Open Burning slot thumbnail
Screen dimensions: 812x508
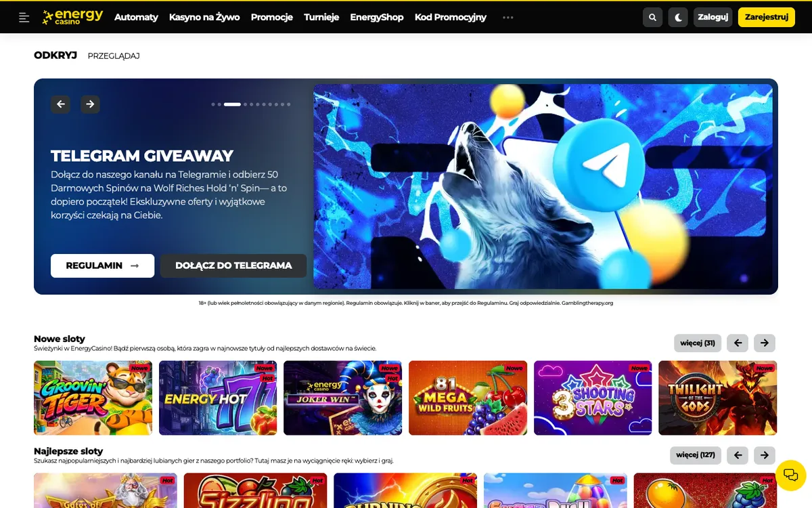405,490
